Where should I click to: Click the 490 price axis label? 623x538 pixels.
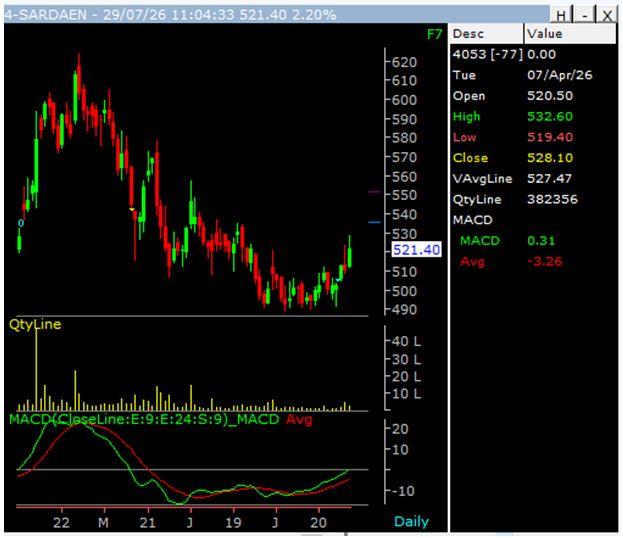point(404,309)
